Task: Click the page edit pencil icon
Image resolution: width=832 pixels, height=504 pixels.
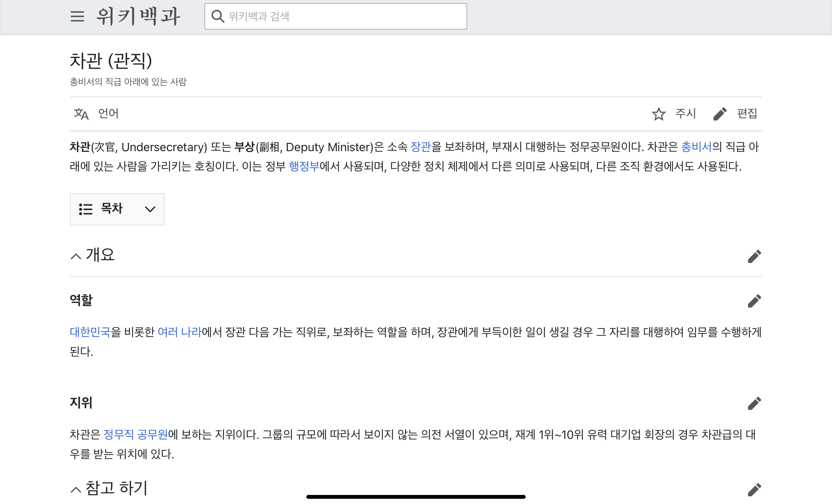Action: [x=720, y=114]
